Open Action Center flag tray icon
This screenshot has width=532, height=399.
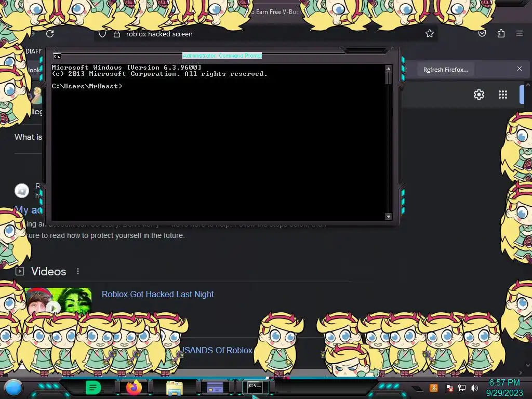tap(449, 388)
